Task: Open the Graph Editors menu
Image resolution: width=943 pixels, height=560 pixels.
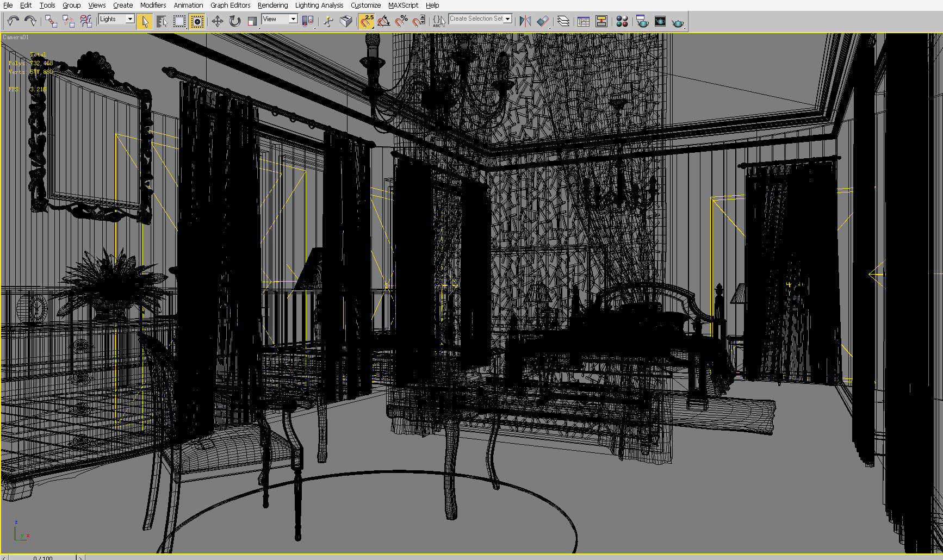Action: click(x=231, y=5)
